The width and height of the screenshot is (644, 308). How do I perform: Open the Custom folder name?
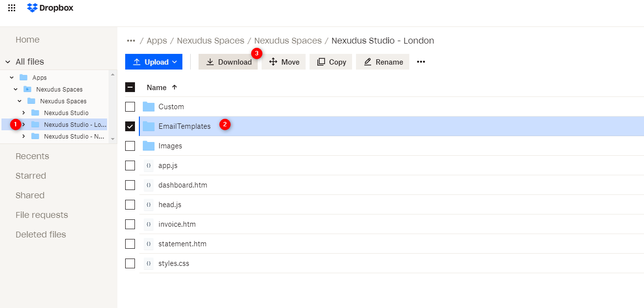point(171,107)
